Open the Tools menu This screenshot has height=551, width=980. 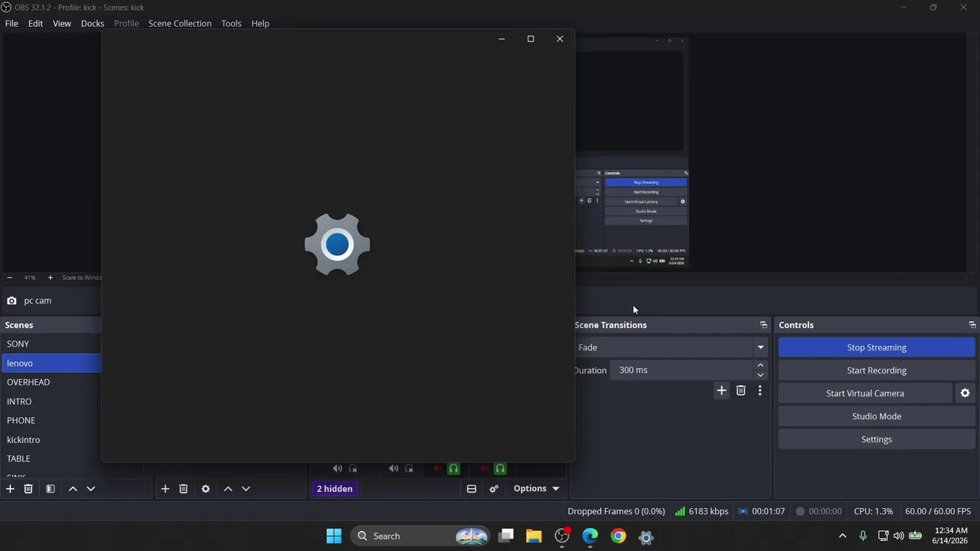(231, 23)
